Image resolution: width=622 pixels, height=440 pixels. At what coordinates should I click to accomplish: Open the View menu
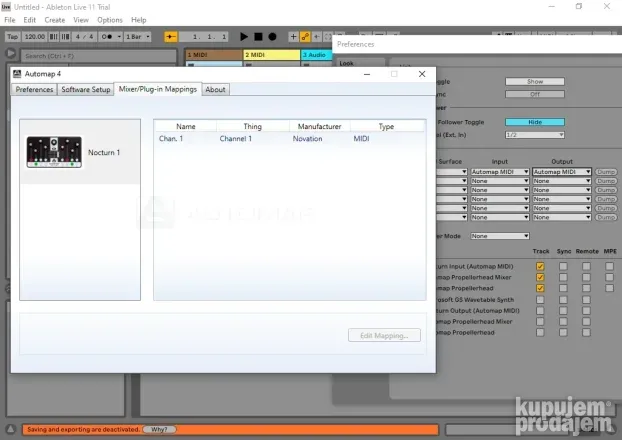click(x=81, y=20)
